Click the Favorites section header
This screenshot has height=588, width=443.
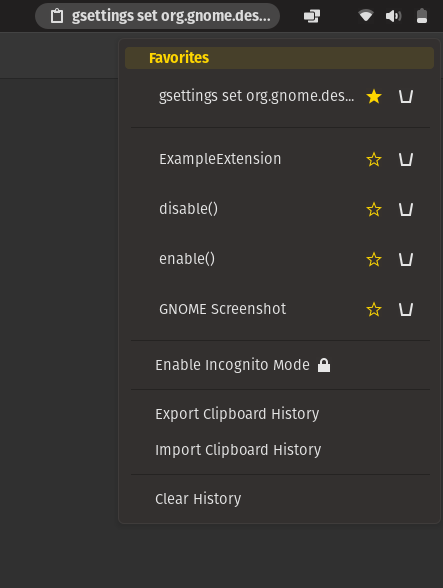[279, 58]
